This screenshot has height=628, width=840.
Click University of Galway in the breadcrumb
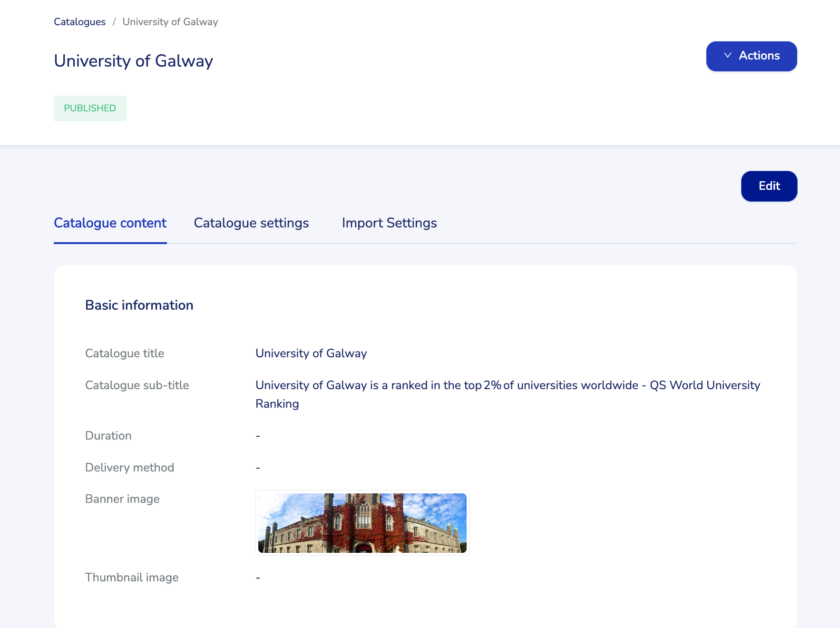point(170,22)
